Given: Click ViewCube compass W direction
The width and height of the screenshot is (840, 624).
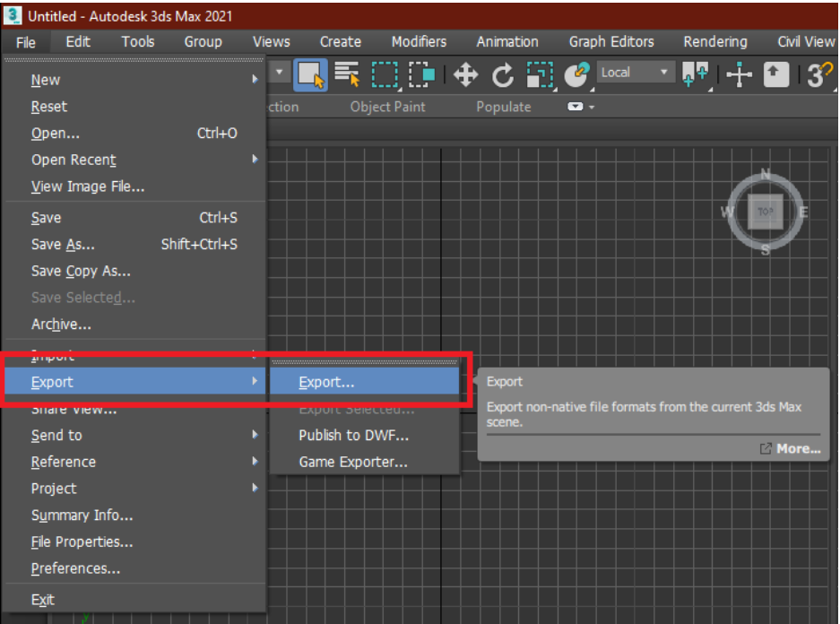Looking at the screenshot, I should pyautogui.click(x=727, y=212).
